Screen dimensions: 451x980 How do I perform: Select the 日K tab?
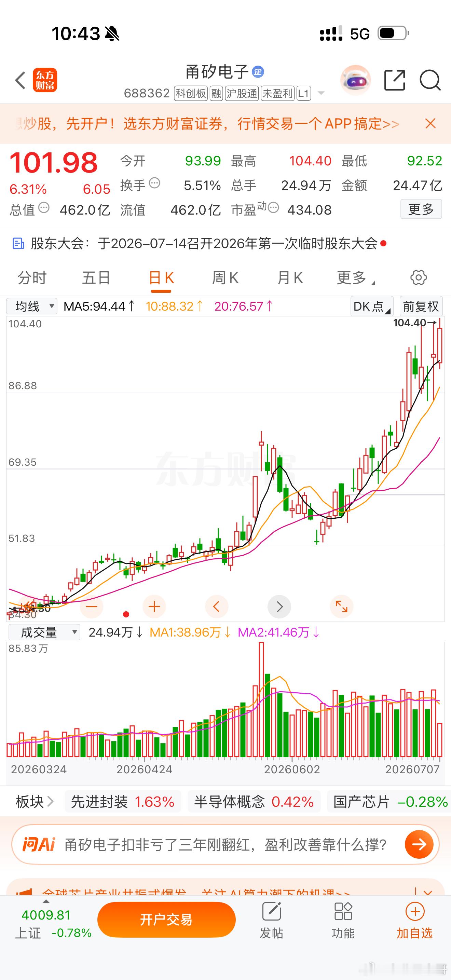pos(161,278)
